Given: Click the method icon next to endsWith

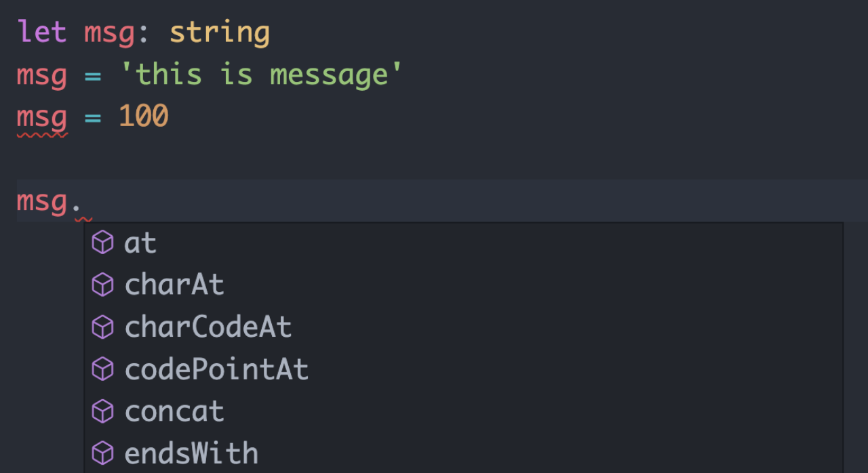Looking at the screenshot, I should 102,453.
